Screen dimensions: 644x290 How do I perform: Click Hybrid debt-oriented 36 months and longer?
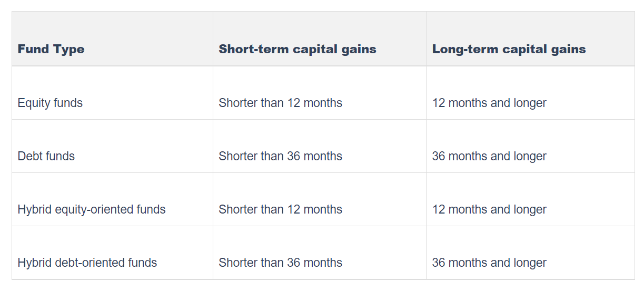(x=489, y=263)
